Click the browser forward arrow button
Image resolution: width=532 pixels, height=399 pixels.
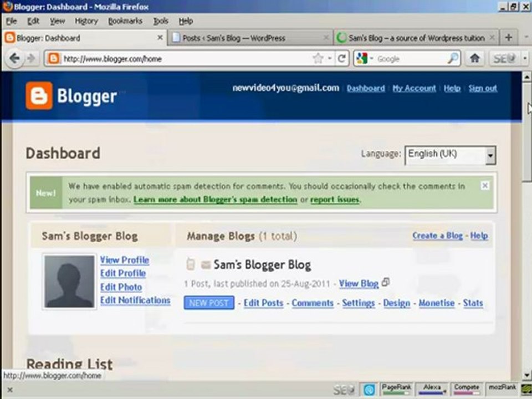(x=31, y=59)
